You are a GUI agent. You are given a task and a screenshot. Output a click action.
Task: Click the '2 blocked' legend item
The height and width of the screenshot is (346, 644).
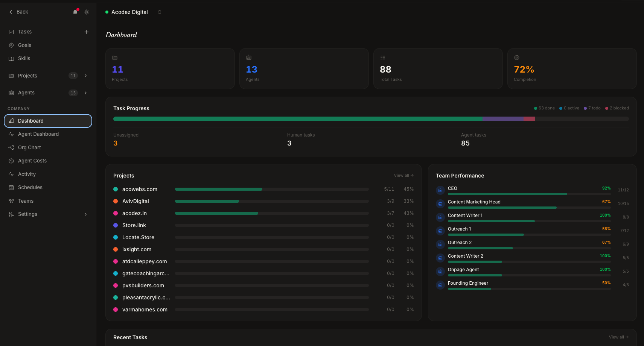coord(617,108)
